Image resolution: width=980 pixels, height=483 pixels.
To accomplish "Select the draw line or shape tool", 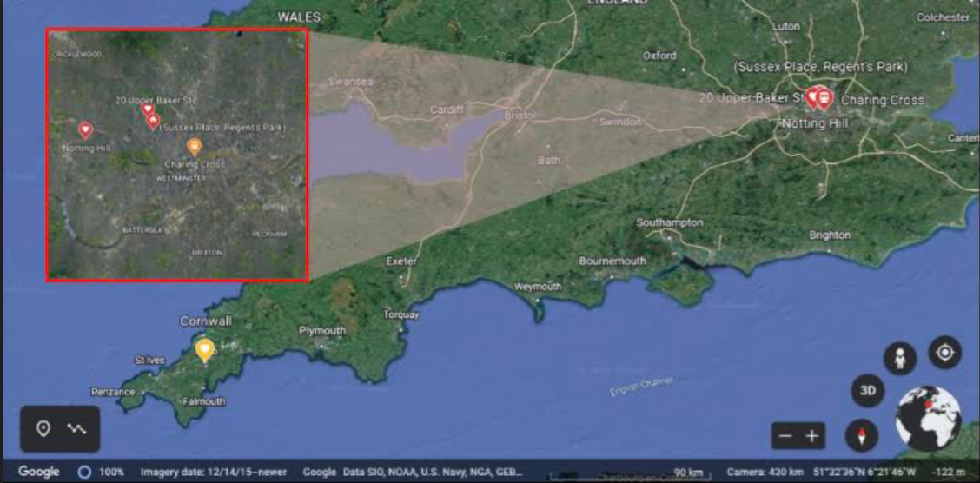I will [x=76, y=428].
